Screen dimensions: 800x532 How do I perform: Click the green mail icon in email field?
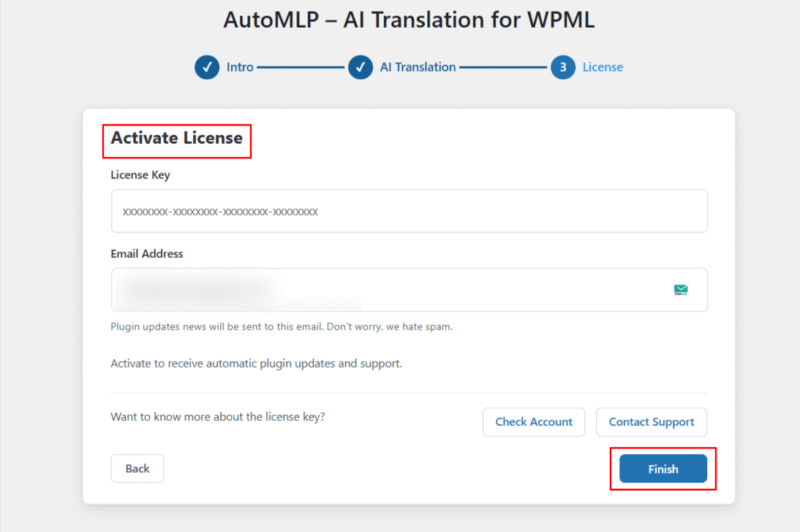pyautogui.click(x=681, y=290)
